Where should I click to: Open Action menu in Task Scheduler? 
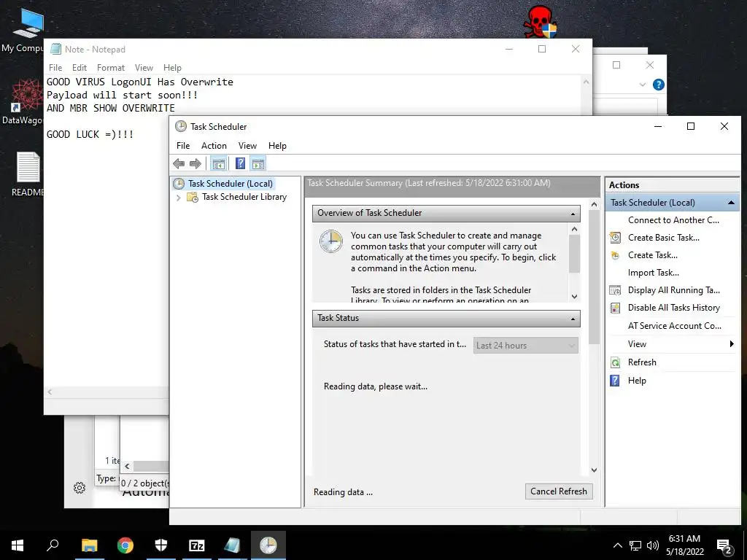pos(214,146)
